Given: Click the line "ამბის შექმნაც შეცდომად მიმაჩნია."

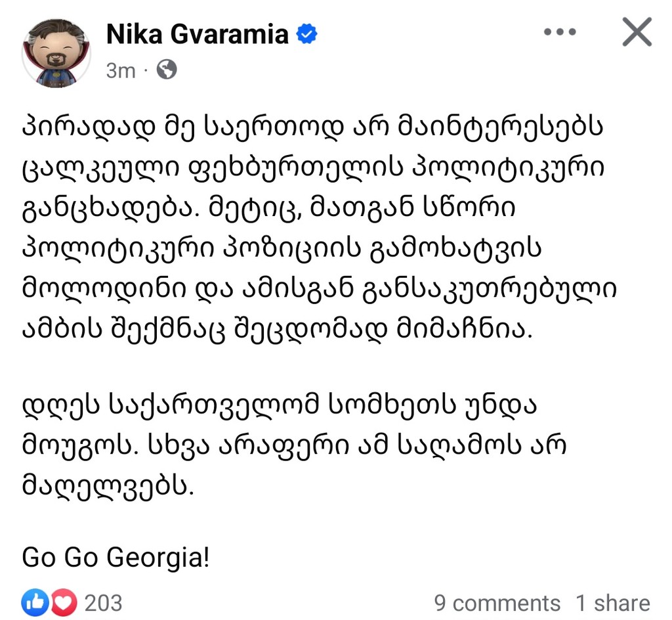Looking at the screenshot, I should [x=278, y=330].
